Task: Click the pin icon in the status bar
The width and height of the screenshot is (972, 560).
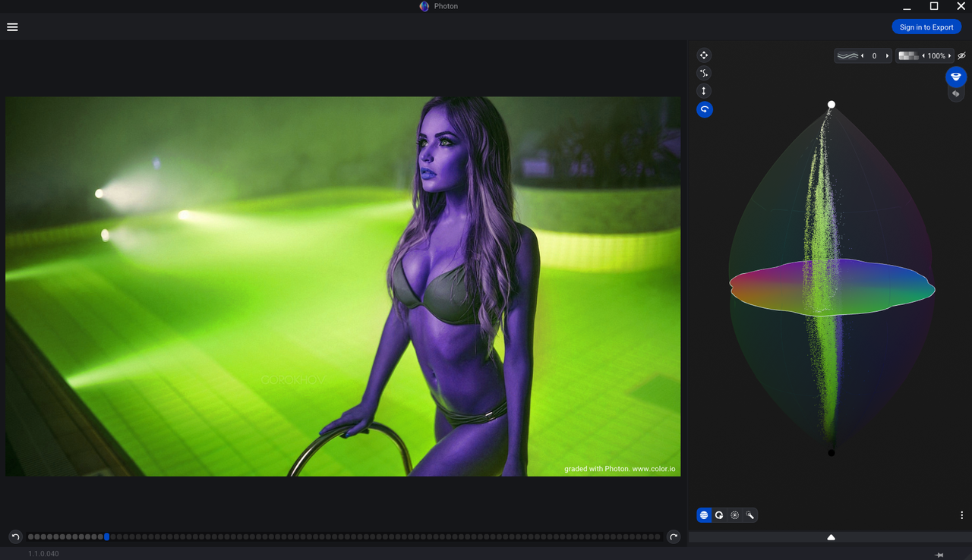Action: [939, 555]
